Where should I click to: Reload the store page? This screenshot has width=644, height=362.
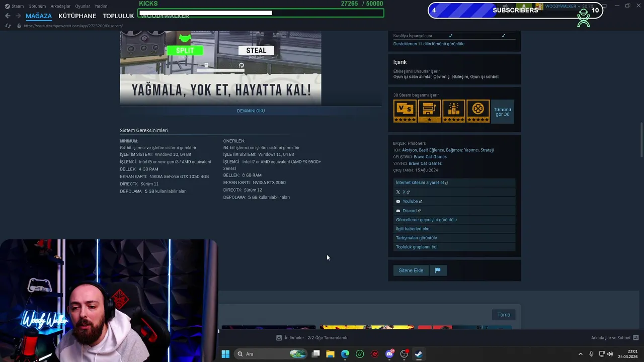tap(8, 26)
